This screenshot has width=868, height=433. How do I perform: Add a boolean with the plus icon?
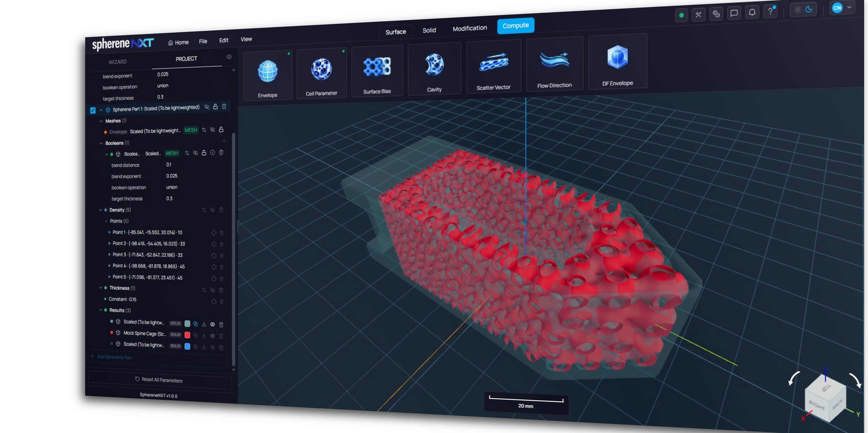point(224,141)
